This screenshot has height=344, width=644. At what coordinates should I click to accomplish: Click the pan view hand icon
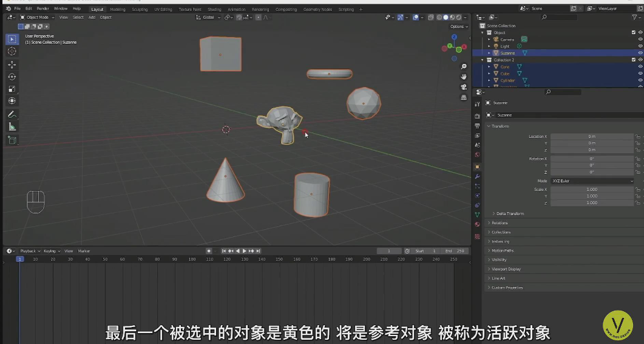pos(464,77)
